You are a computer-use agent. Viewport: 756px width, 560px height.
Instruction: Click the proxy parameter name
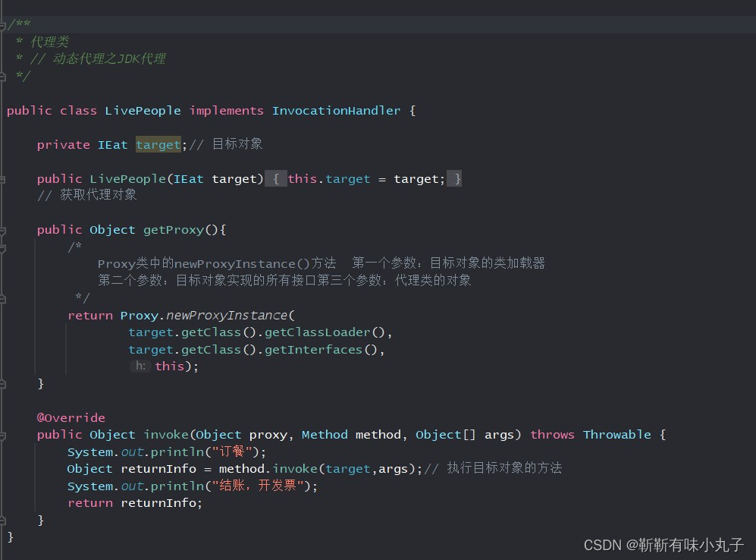[268, 435]
